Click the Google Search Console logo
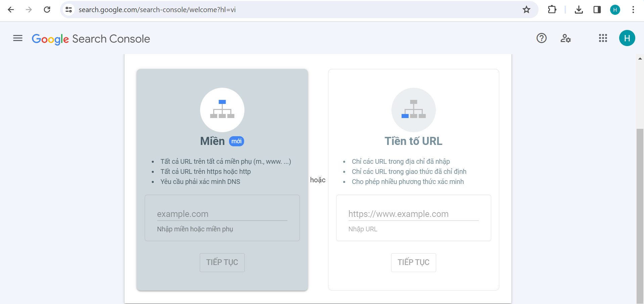Viewport: 644px width, 304px height. (91, 39)
